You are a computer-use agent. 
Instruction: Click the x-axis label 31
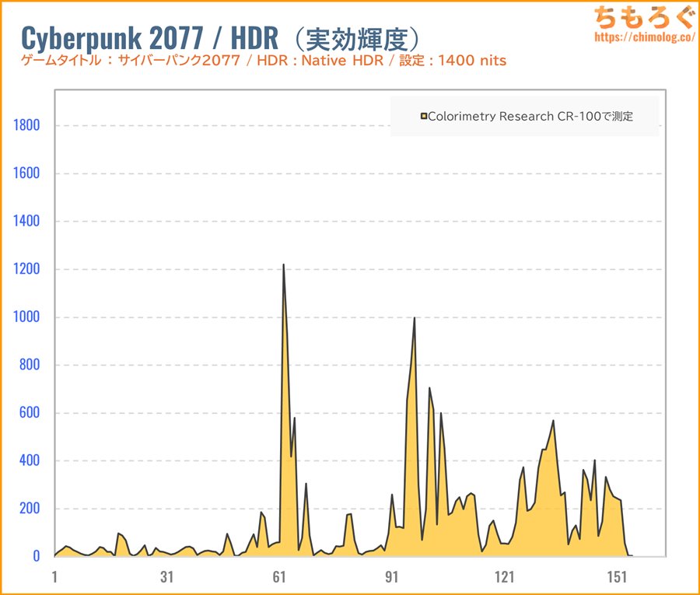pyautogui.click(x=167, y=576)
